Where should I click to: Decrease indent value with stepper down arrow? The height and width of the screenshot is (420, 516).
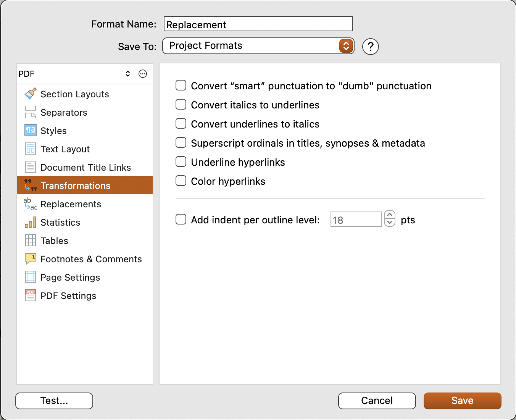[390, 223]
